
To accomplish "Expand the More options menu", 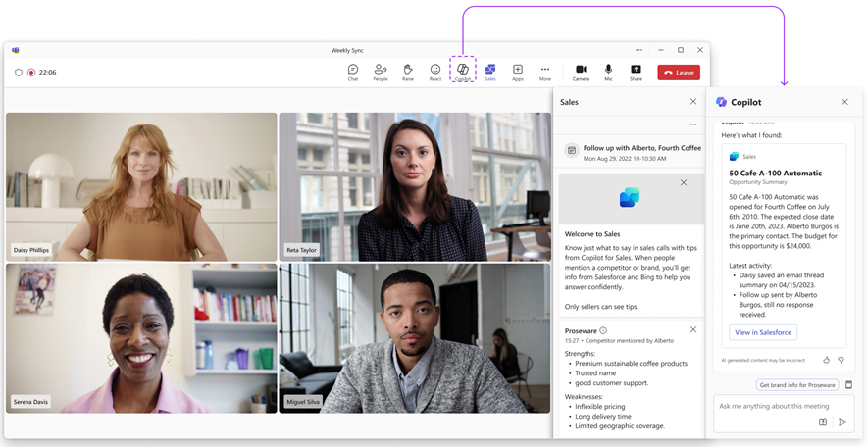I will tap(545, 71).
